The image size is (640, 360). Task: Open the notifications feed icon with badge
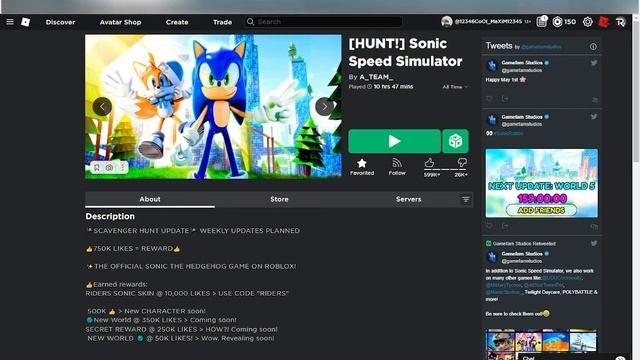click(x=542, y=22)
